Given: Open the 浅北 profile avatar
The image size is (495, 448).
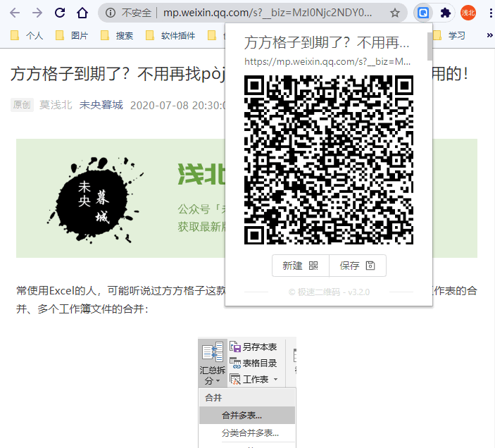Looking at the screenshot, I should coord(468,13).
